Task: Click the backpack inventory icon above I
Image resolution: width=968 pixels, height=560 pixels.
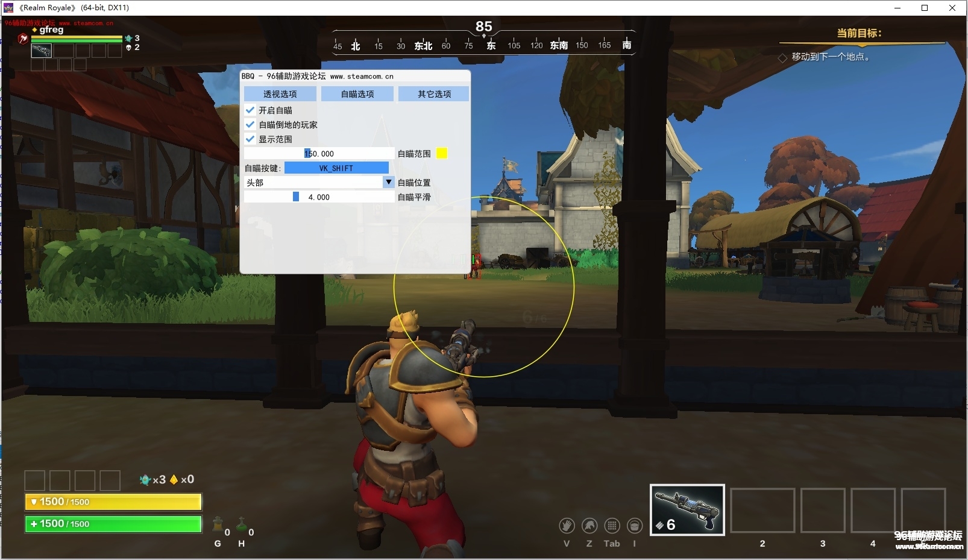Action: (x=635, y=526)
